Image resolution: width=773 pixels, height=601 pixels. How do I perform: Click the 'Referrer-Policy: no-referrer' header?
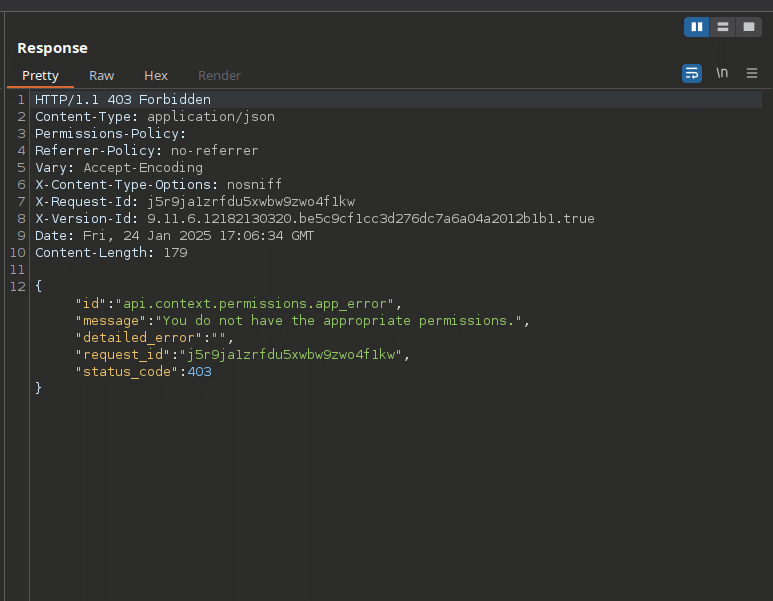click(146, 150)
